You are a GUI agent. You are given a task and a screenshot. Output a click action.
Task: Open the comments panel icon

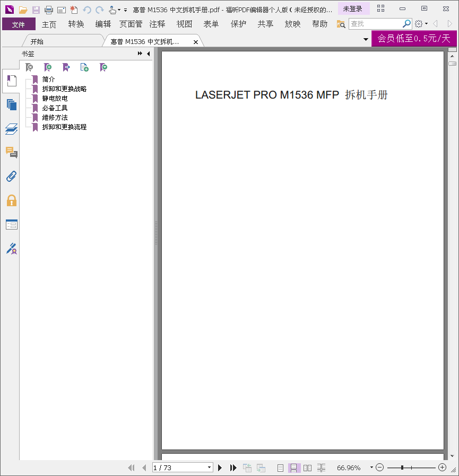(x=12, y=152)
